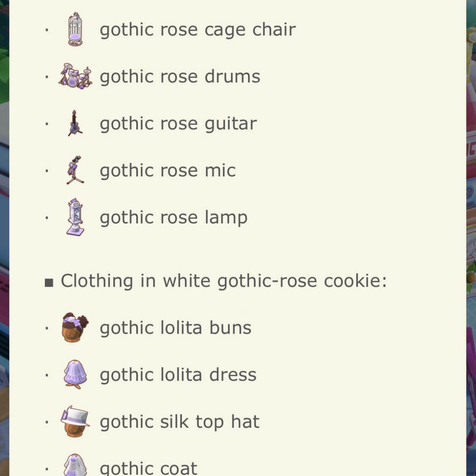This screenshot has width=476, height=476.
Task: Click the square bullet before Clothing heading
Action: 49,283
